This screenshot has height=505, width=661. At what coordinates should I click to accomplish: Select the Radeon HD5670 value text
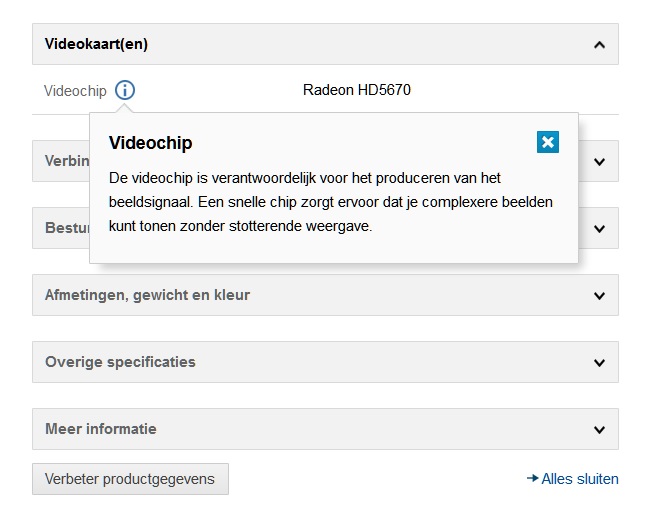pos(357,90)
